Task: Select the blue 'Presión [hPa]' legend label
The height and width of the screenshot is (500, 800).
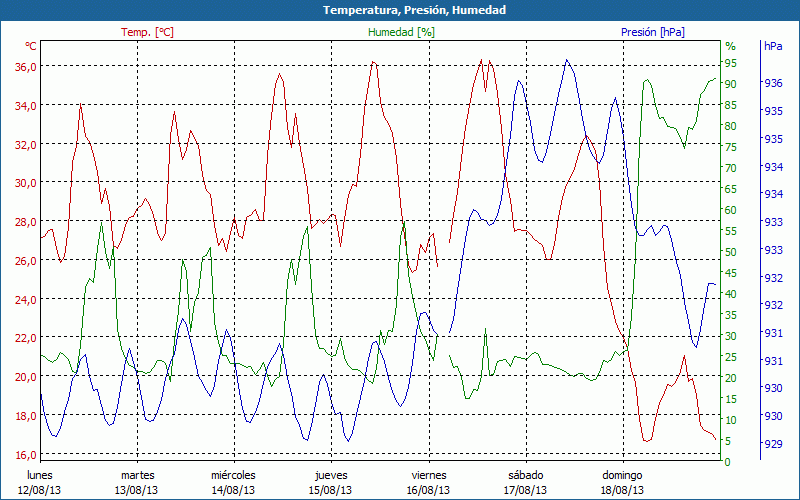Action: (652, 32)
